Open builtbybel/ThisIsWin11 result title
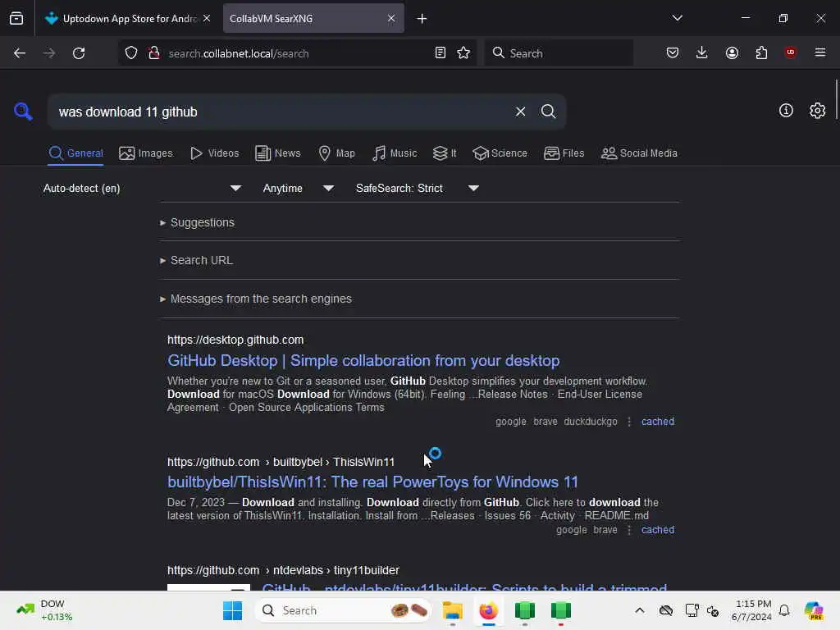Viewport: 840px width, 630px height. pos(372,482)
